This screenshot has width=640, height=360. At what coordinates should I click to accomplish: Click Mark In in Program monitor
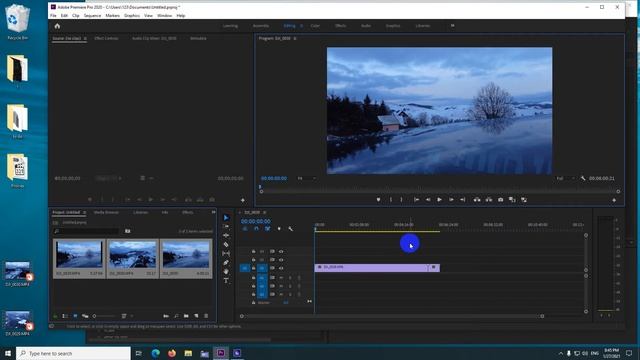pyautogui.click(x=391, y=200)
